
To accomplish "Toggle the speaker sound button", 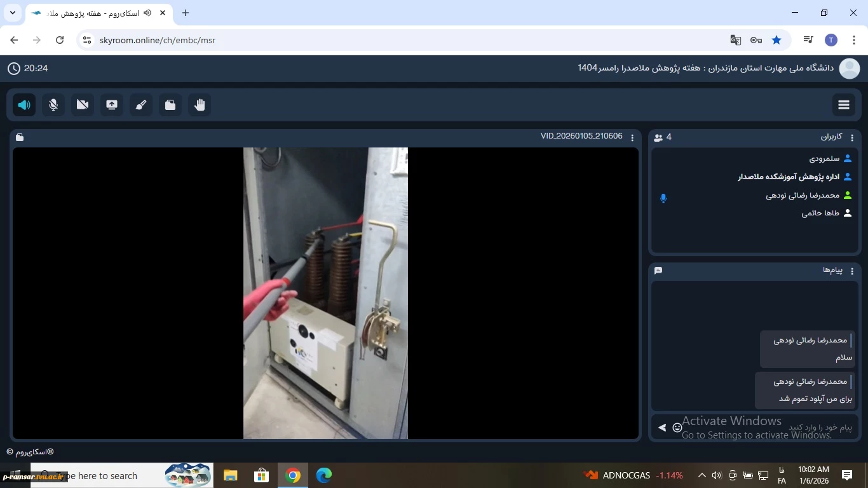I will [24, 105].
